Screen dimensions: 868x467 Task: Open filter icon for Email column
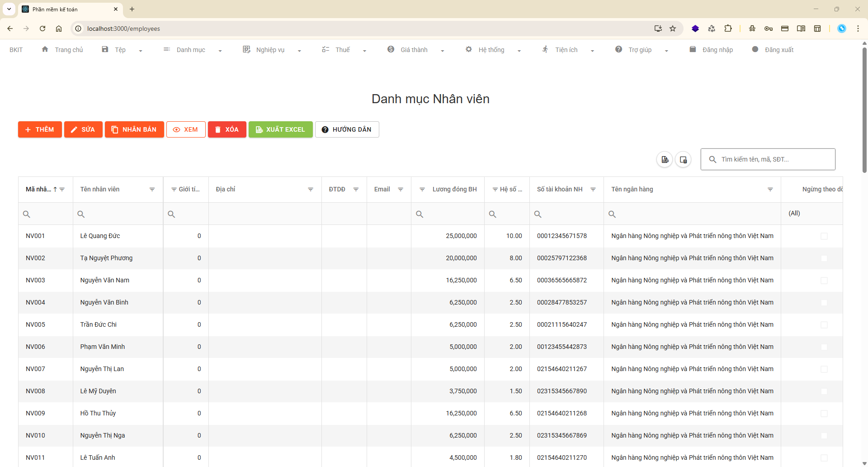click(400, 189)
